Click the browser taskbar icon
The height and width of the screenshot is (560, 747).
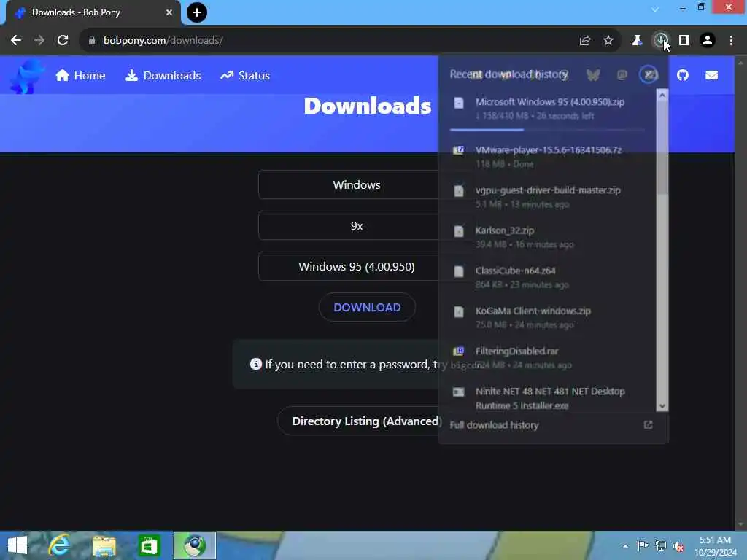[194, 545]
